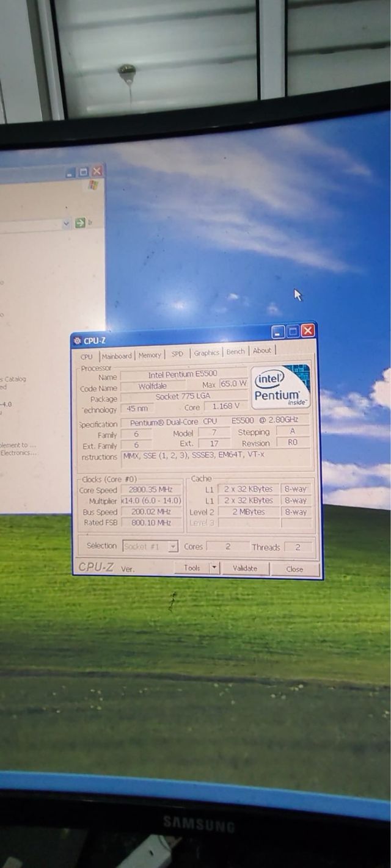The image size is (391, 868).
Task: Click the Revision value R0
Action: (293, 442)
